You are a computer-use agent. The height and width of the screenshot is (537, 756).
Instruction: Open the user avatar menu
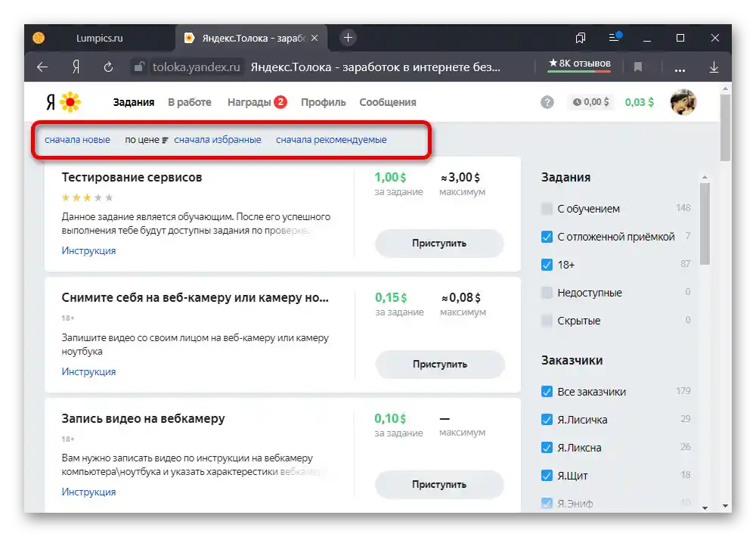pyautogui.click(x=683, y=102)
